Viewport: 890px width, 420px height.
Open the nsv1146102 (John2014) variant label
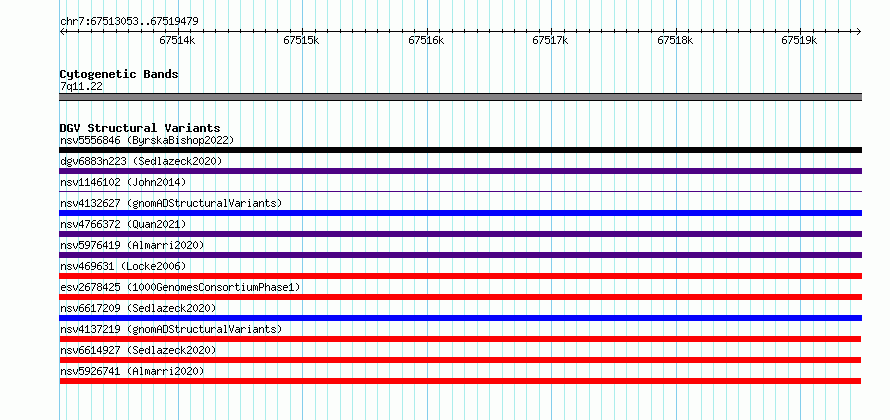coord(123,182)
